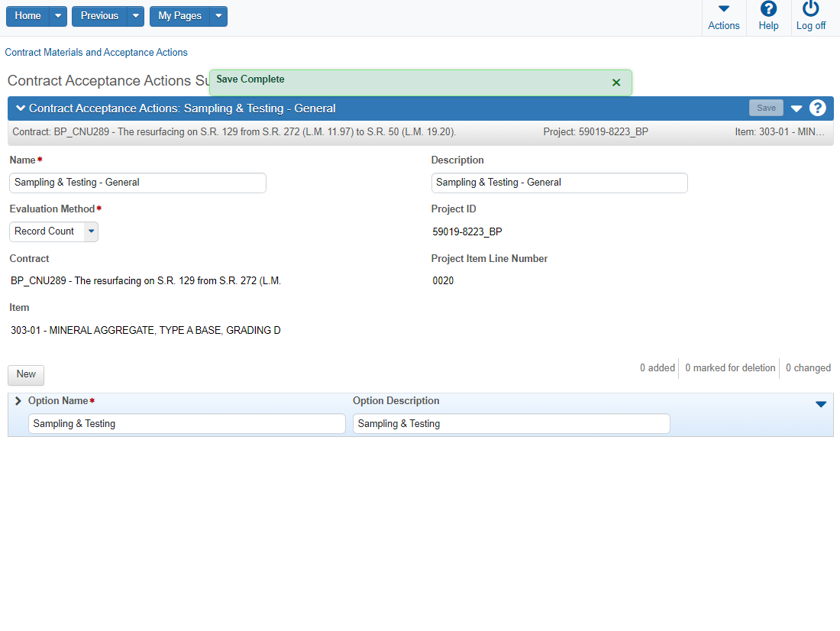
Task: Dismiss the Save Complete notification
Action: [616, 83]
